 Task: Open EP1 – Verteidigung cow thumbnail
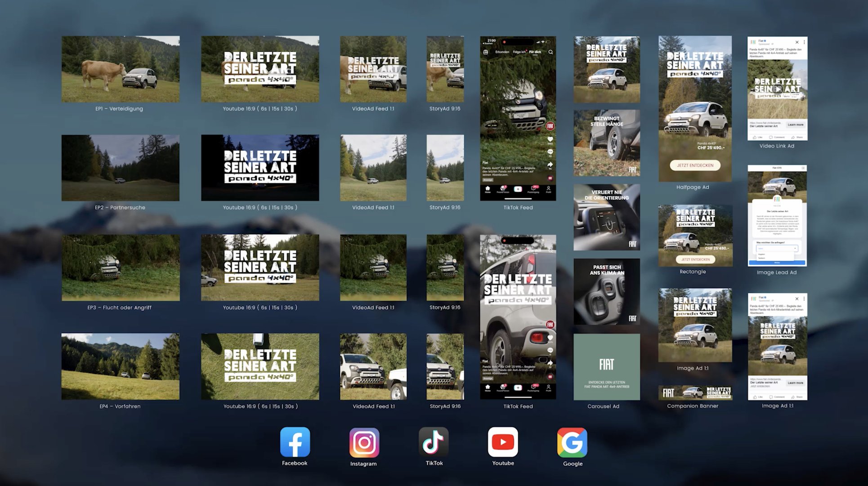coord(120,69)
